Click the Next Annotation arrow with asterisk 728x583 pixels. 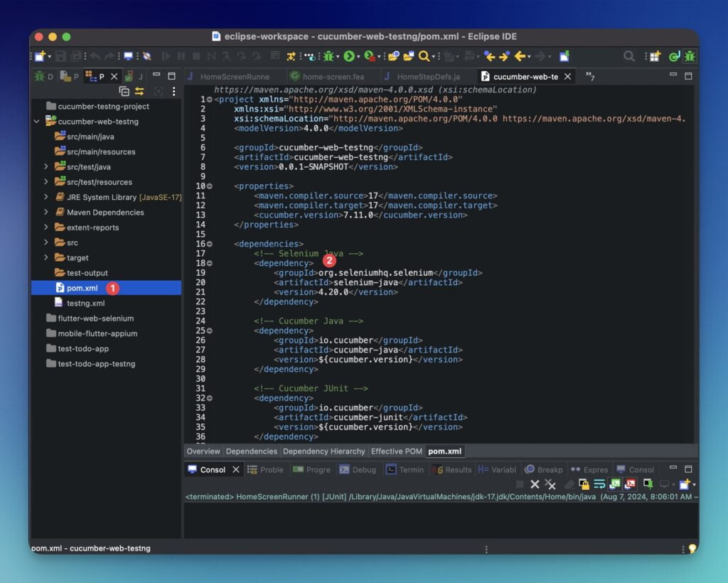[x=505, y=56]
